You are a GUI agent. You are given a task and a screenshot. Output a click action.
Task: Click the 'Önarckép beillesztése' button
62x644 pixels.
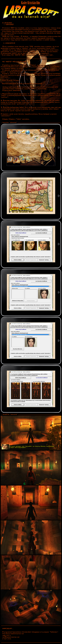pyautogui.click(x=18, y=349)
